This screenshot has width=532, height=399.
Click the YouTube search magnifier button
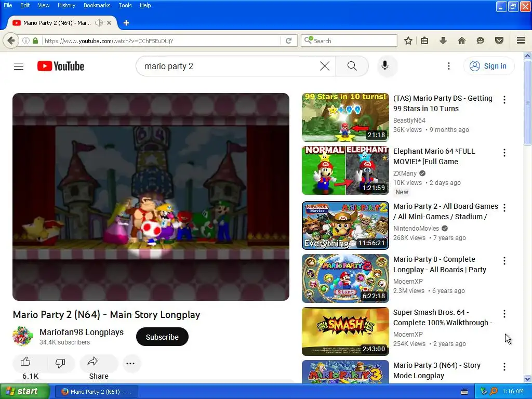352,66
